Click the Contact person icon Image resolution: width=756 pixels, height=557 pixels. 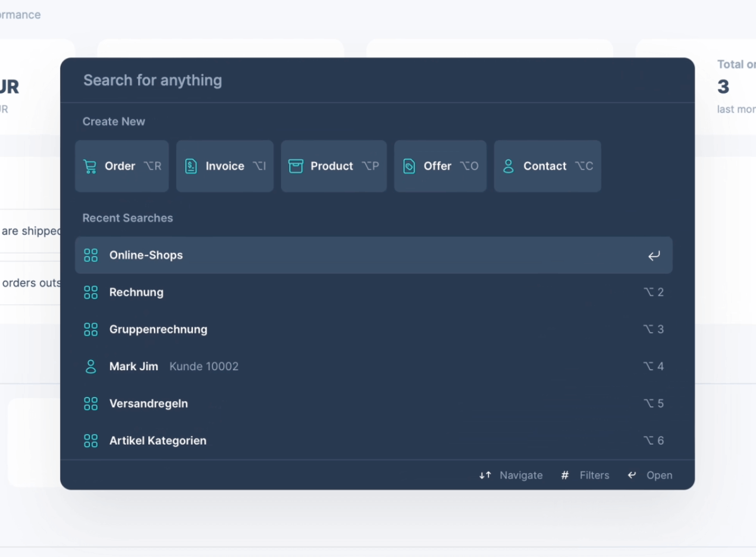pos(508,166)
